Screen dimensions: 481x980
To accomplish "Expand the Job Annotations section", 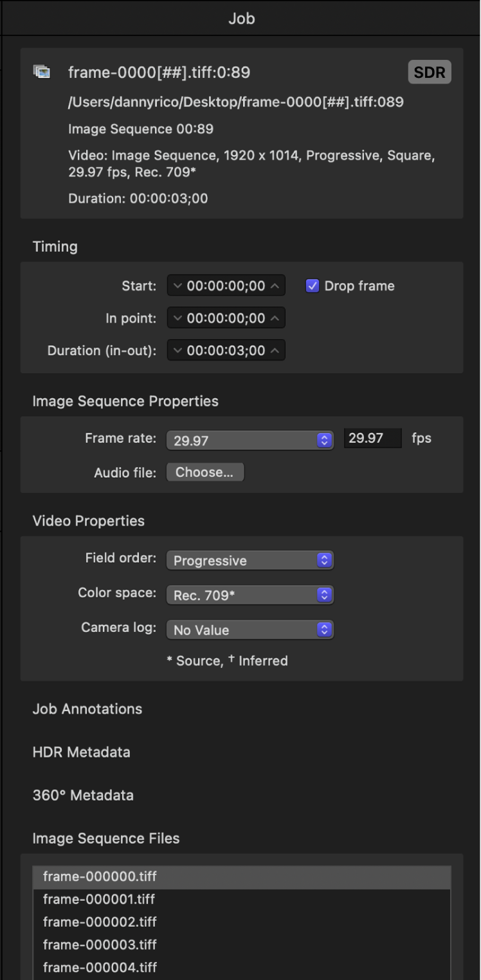I will [87, 709].
